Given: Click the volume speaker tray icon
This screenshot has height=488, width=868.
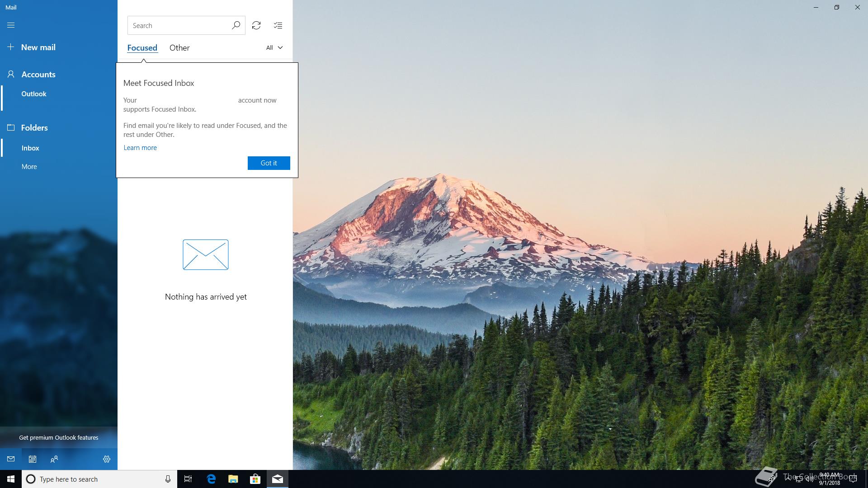Looking at the screenshot, I should pos(810,479).
